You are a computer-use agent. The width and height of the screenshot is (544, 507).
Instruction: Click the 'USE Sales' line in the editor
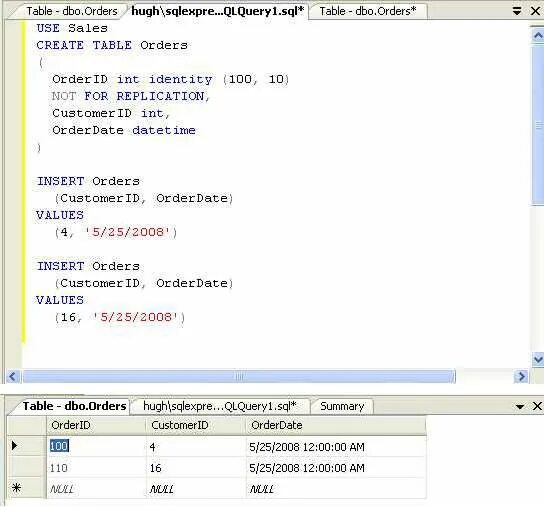[72, 28]
